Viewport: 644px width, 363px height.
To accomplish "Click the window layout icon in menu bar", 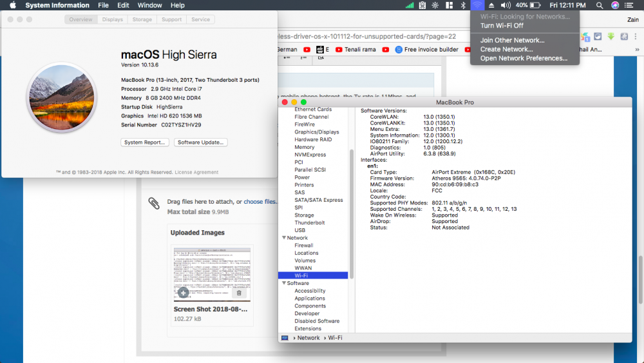I will click(450, 5).
